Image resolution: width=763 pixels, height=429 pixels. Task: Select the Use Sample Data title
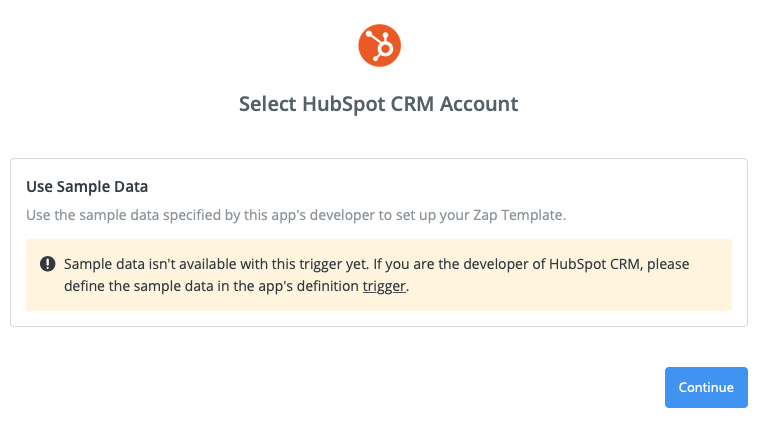tap(87, 187)
